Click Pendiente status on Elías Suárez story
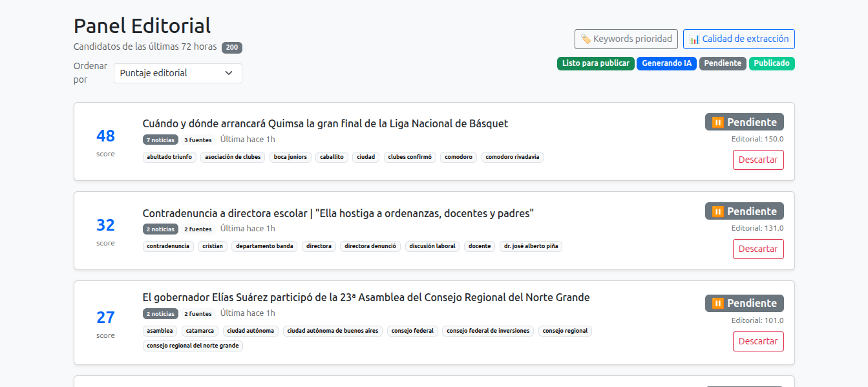Image resolution: width=868 pixels, height=387 pixels. tap(745, 303)
